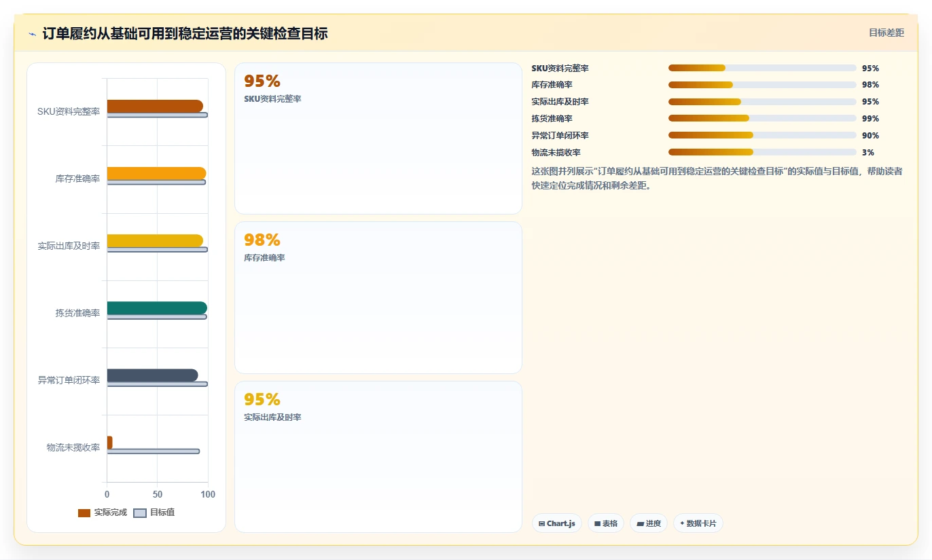Click the 表格 tag chip

pyautogui.click(x=605, y=523)
